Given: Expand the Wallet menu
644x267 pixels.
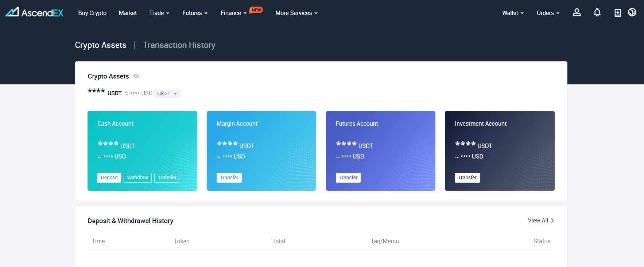Looking at the screenshot, I should [513, 13].
